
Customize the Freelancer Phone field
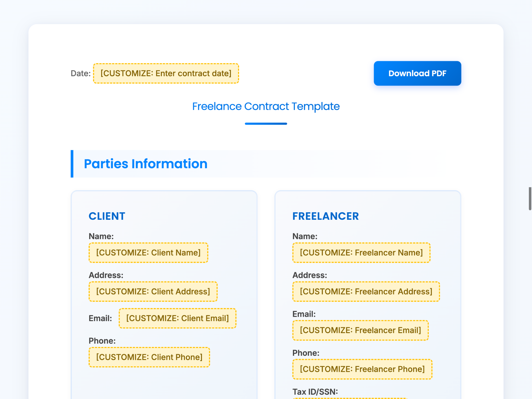coord(362,369)
